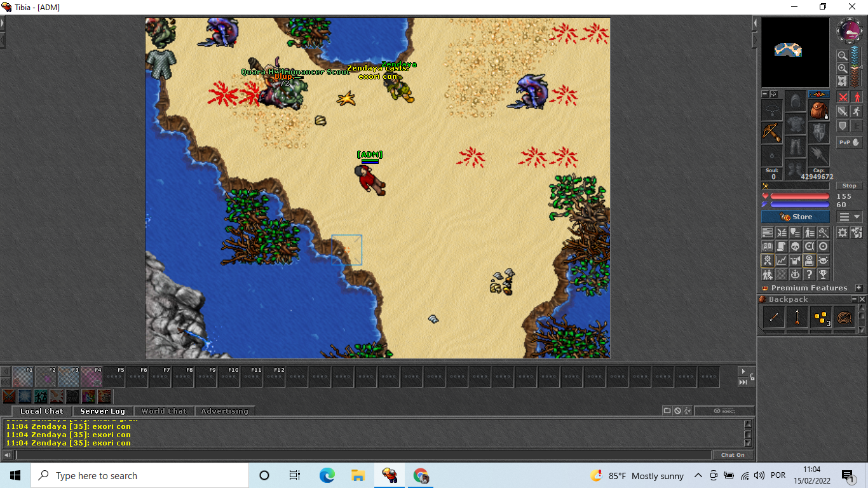Open party list figure icon
This screenshot has width=868, height=488.
[810, 233]
